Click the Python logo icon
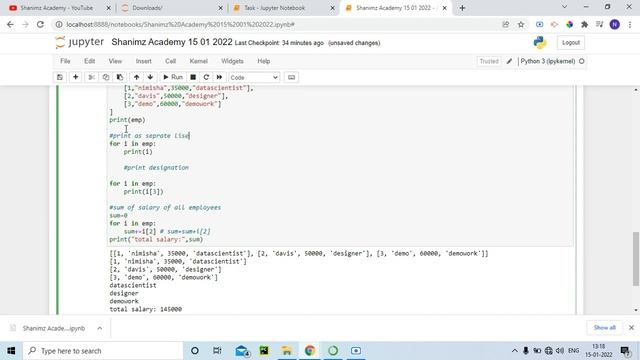This screenshot has width=640, height=360. pos(540,42)
